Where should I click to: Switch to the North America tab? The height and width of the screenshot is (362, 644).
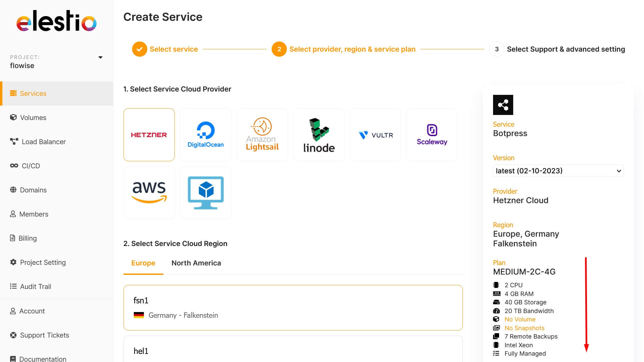[x=196, y=263]
